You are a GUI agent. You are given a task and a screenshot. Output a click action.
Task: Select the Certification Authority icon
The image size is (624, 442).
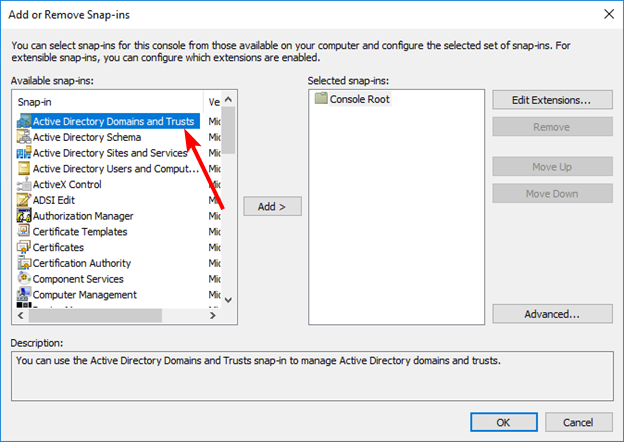pyautogui.click(x=23, y=263)
